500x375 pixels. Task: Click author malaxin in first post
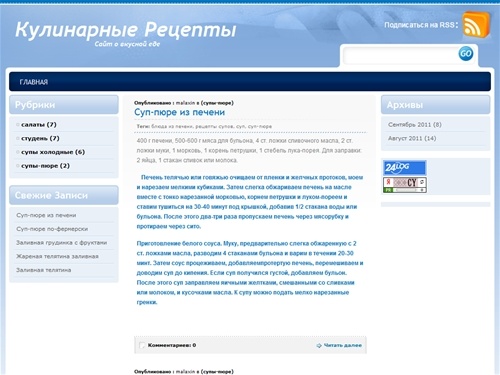[185, 103]
